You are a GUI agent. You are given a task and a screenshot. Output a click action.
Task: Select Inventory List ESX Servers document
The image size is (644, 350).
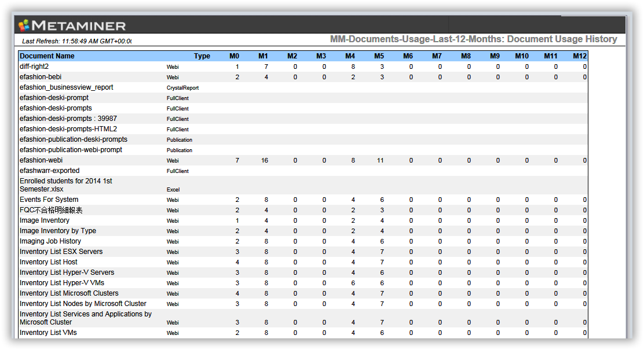tap(61, 252)
